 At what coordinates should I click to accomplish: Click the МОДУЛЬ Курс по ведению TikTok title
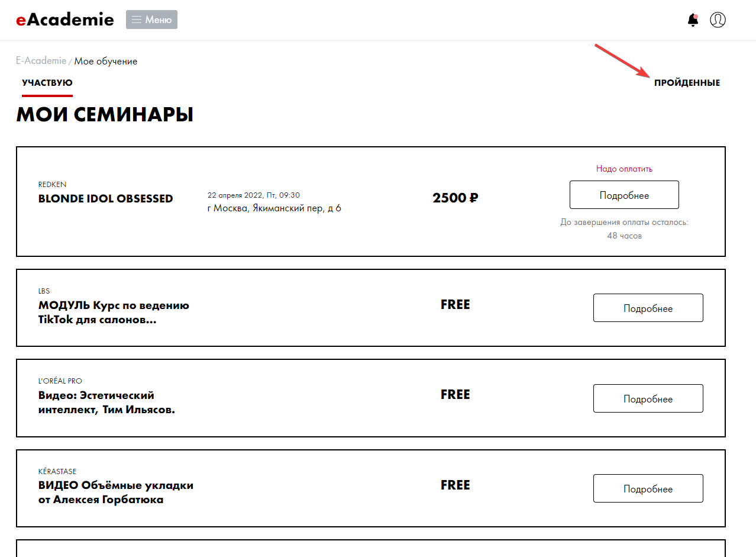(114, 313)
